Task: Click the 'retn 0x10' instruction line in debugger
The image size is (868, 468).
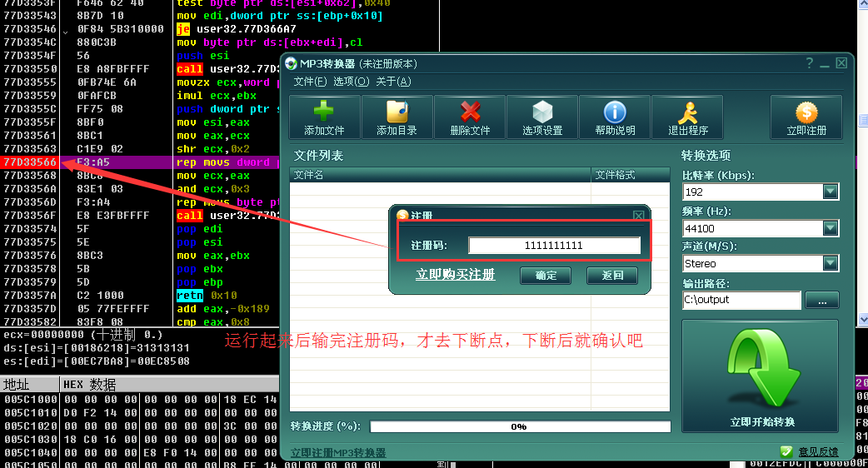Action: pos(207,296)
